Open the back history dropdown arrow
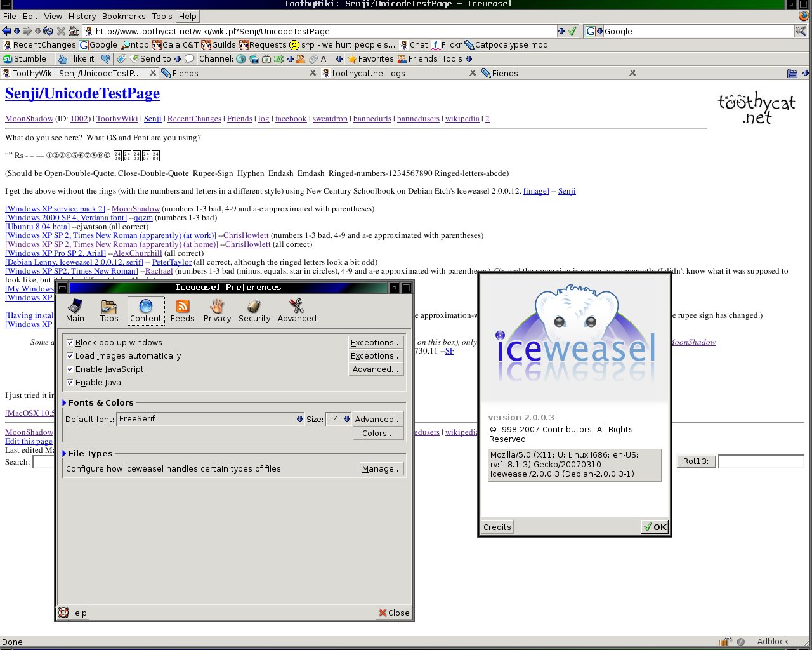Screen dimensions: 812x650 [x=17, y=30]
